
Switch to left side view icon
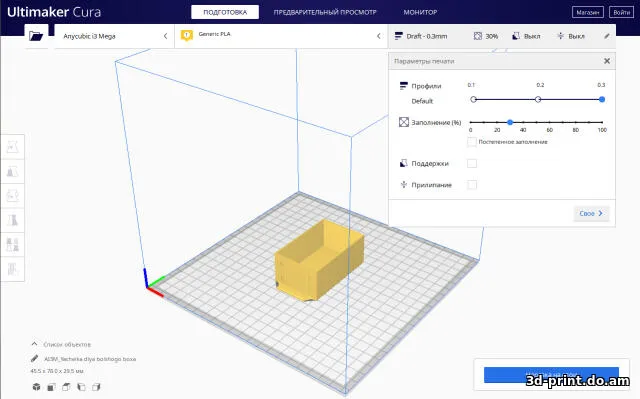81,387
